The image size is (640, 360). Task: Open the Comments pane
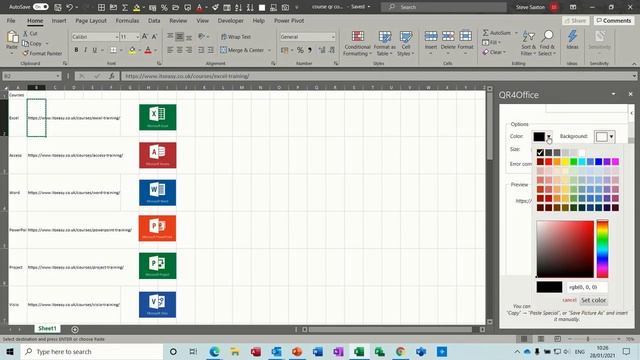613,20
